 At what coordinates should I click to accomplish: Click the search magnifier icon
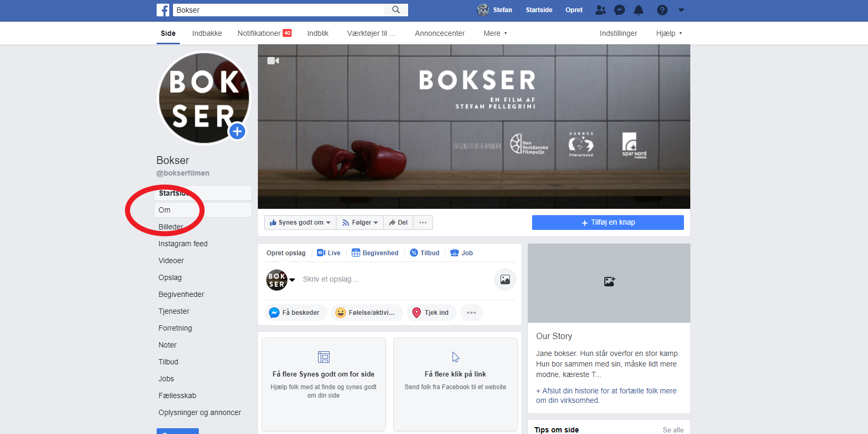[396, 10]
